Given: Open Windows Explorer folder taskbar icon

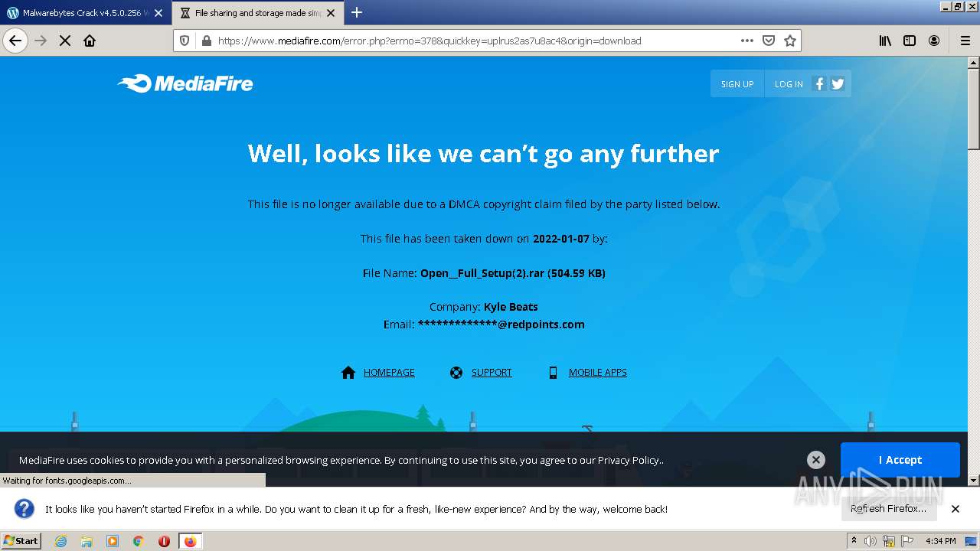Looking at the screenshot, I should click(x=87, y=541).
